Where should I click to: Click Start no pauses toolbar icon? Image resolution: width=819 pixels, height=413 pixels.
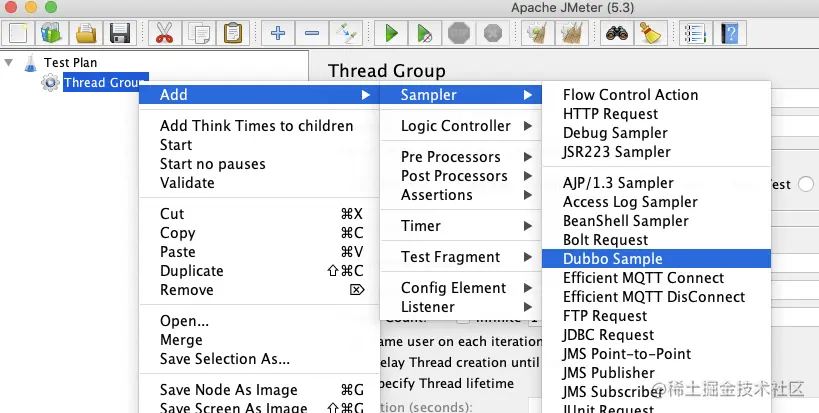[425, 33]
